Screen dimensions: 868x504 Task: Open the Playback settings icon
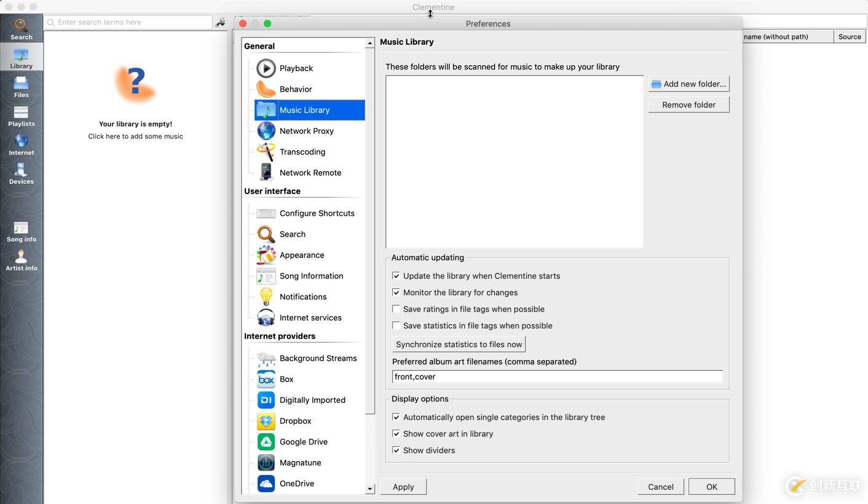click(x=266, y=68)
